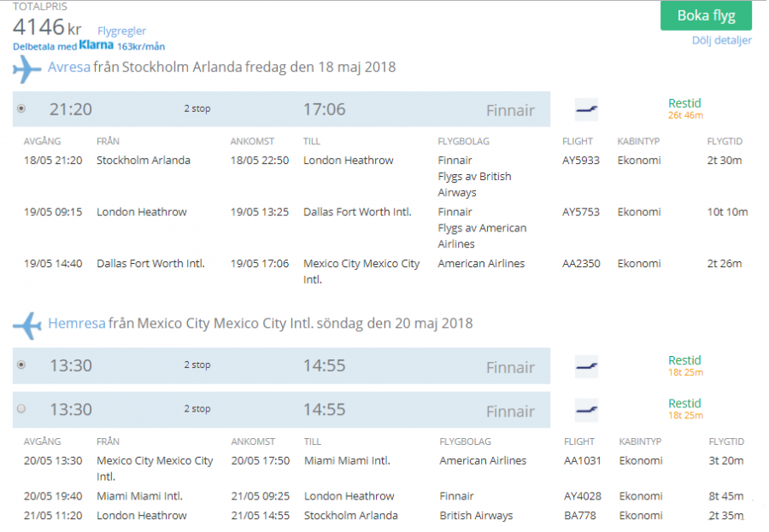
Task: Select the already-checked 13:30 return radio button
Action: pyautogui.click(x=21, y=365)
